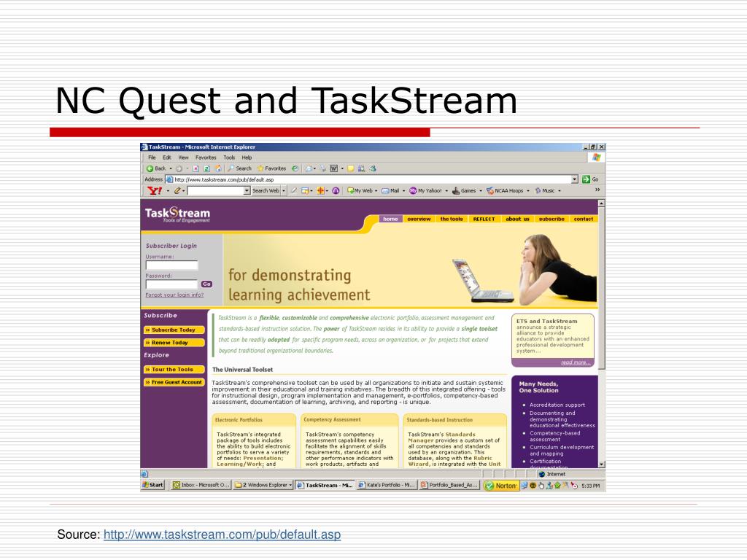Select the 'about us' site tab

pyautogui.click(x=517, y=219)
